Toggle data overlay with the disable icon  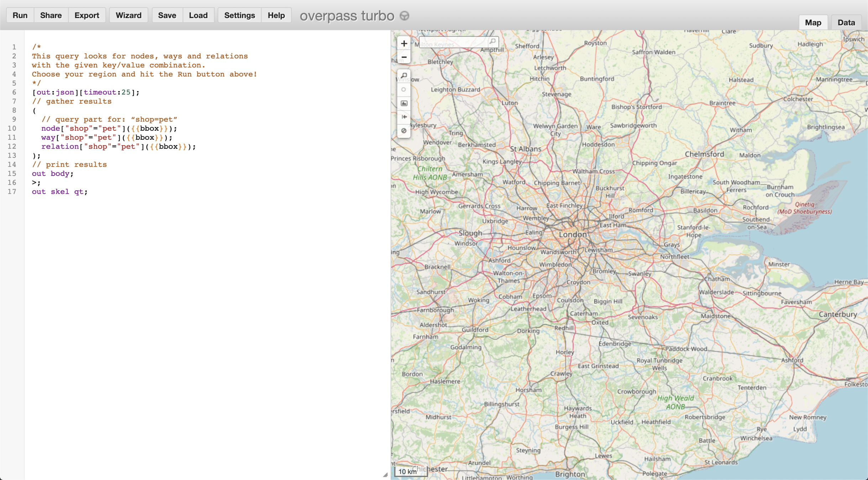pyautogui.click(x=404, y=130)
